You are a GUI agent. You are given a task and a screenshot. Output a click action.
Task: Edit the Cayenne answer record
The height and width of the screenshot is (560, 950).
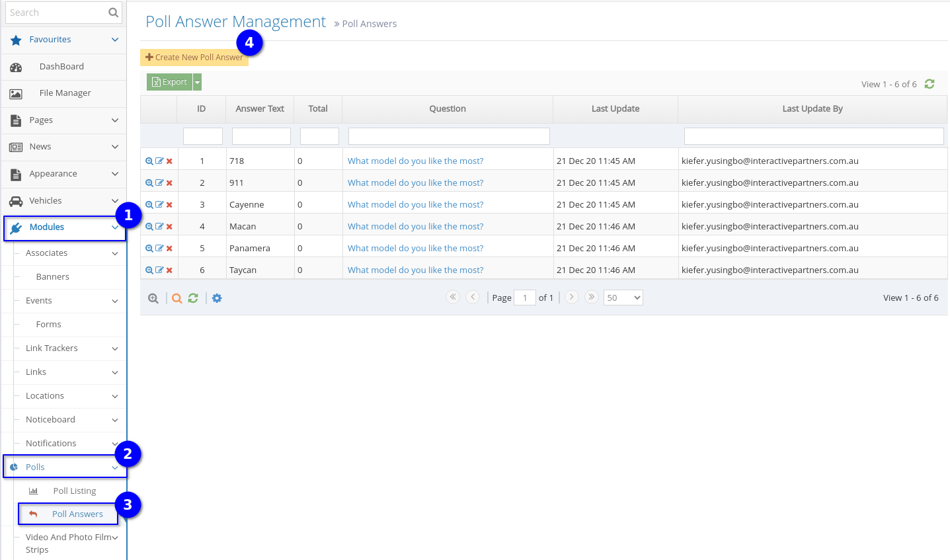pos(159,205)
